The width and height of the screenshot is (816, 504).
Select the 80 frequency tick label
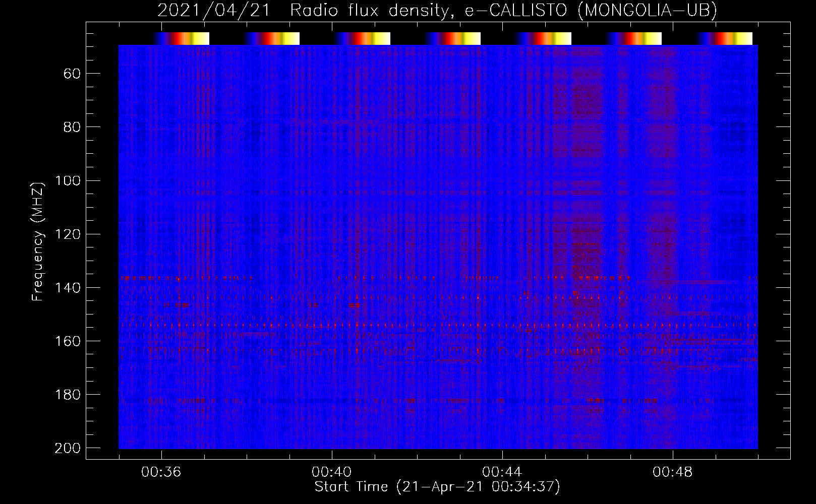tap(72, 128)
